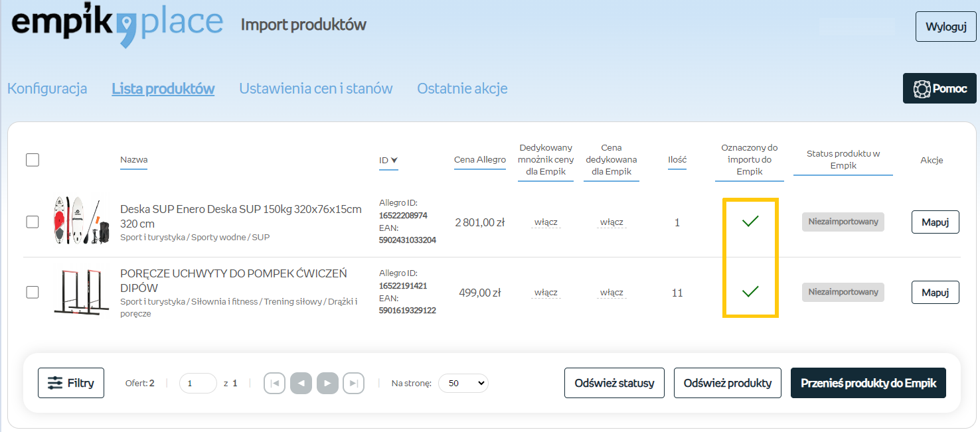Click the page number input field
Image resolution: width=980 pixels, height=432 pixels.
(x=198, y=383)
